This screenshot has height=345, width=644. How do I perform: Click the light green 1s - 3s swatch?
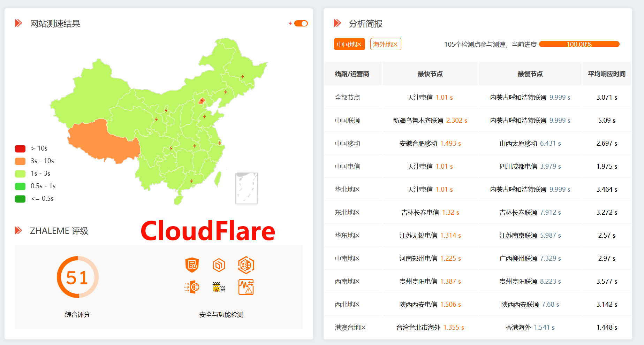(x=20, y=174)
